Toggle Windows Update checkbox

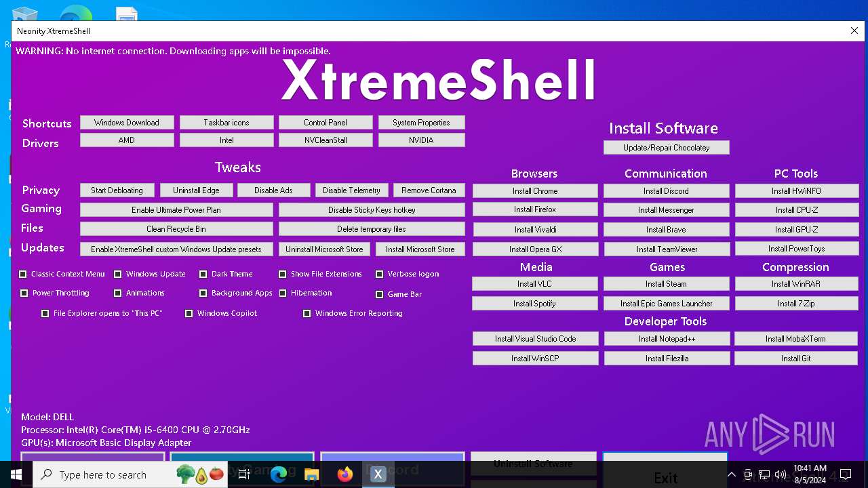pos(118,274)
